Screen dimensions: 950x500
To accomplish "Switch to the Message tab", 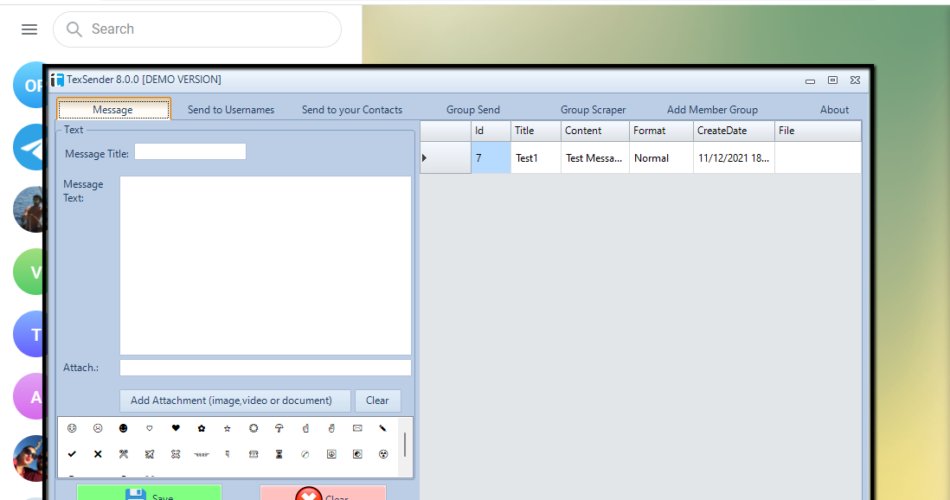I will point(113,110).
